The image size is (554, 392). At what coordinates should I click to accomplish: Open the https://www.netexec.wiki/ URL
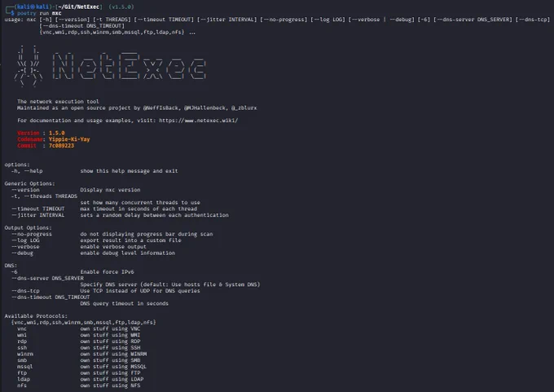pos(198,121)
